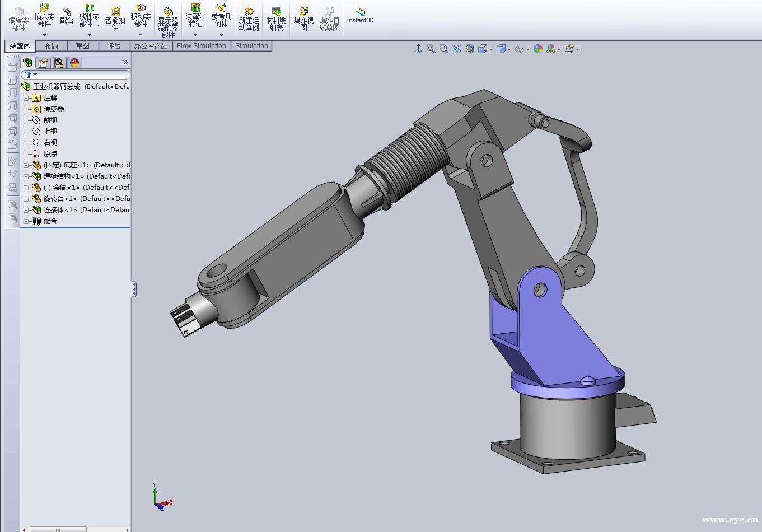The image size is (762, 532).
Task: Toggle 显示隐藏的零部件 (Show Hidden Components)
Action: [x=167, y=17]
